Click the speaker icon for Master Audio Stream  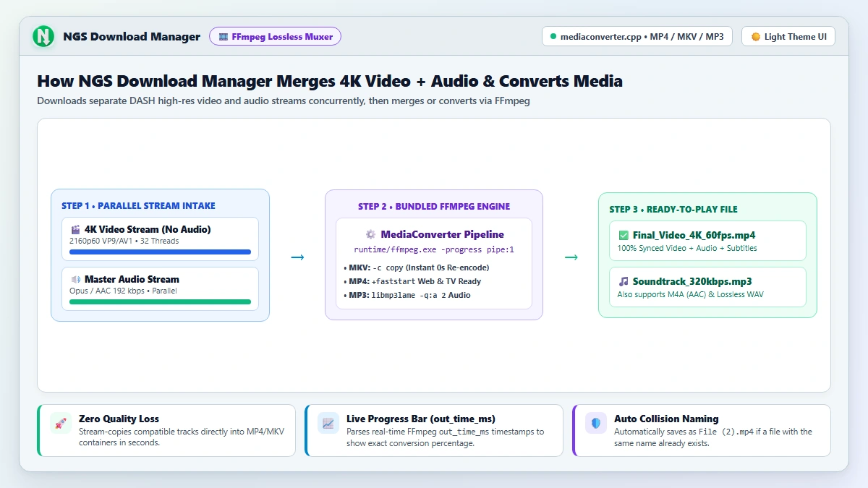point(75,279)
